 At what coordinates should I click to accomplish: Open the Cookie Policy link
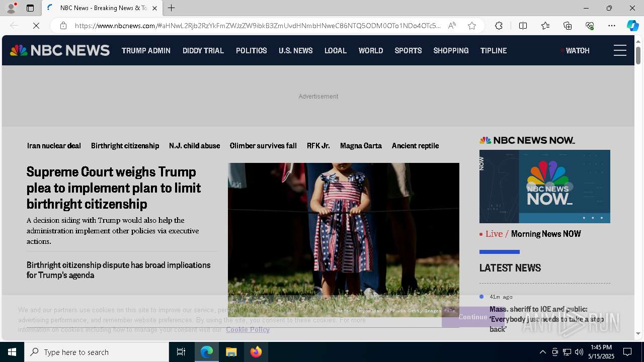(248, 329)
